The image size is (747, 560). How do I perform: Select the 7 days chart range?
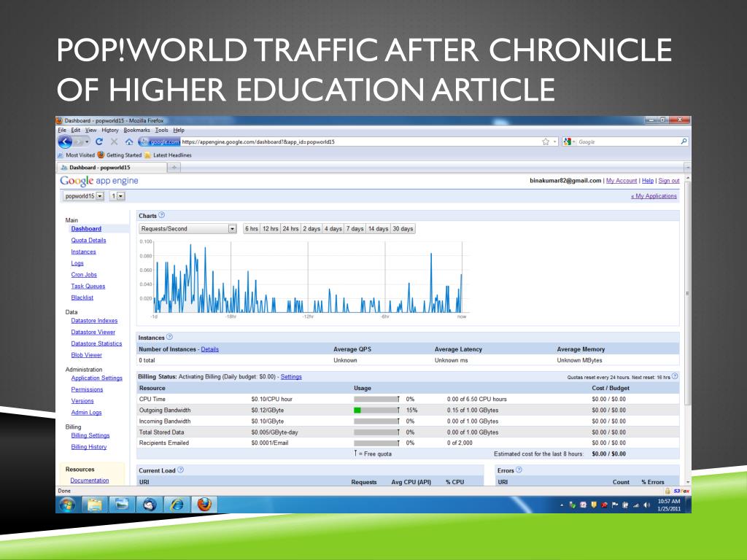tap(355, 228)
